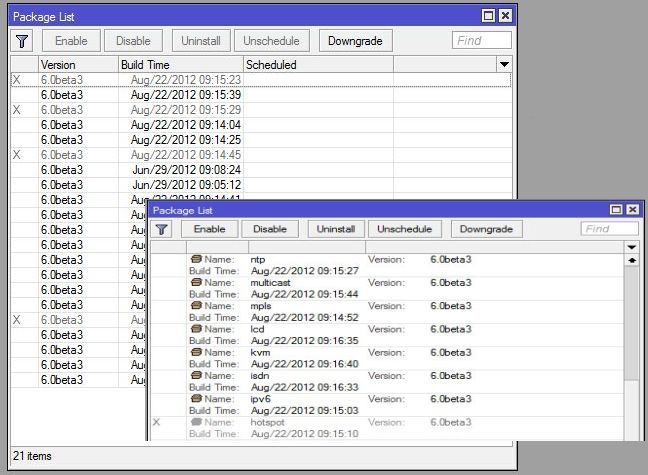Click the filter funnel icon in back window

[22, 41]
